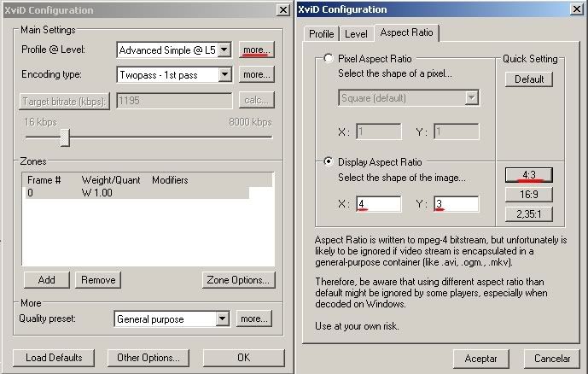This screenshot has height=374, width=588.
Task: Open Profile @ Level more options
Action: click(x=257, y=50)
